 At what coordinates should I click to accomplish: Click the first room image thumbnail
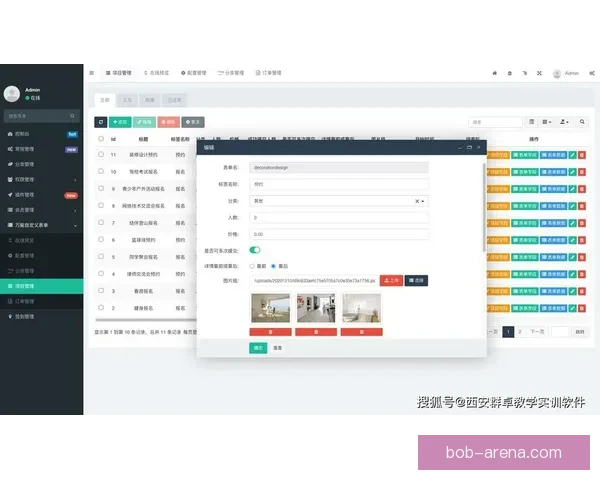click(x=271, y=308)
